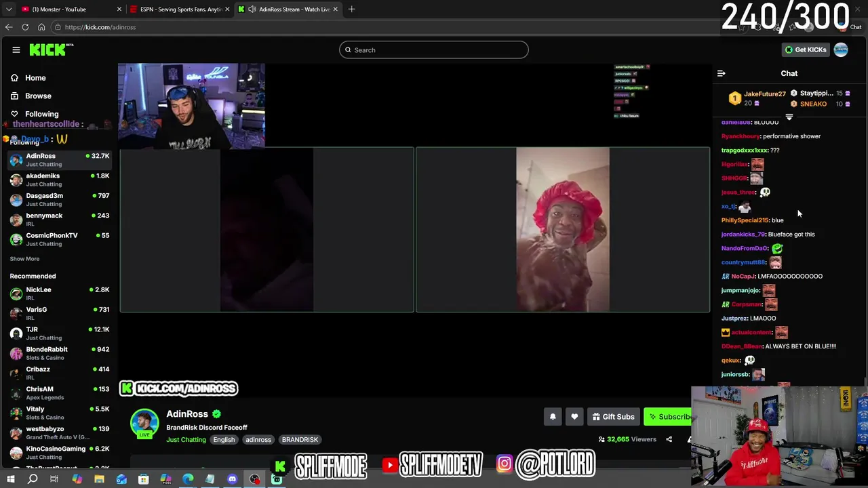
Task: Toggle stream notifications bell
Action: click(x=553, y=417)
